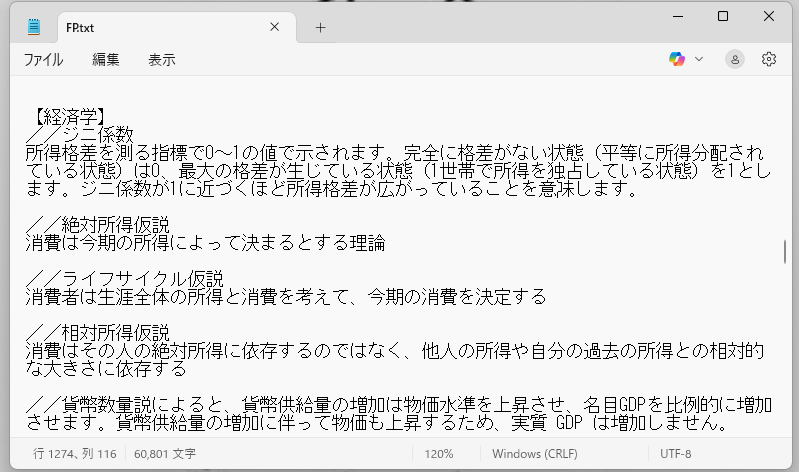This screenshot has width=799, height=472.
Task: Expand the Copilot dropdown chevron
Action: pos(699,59)
